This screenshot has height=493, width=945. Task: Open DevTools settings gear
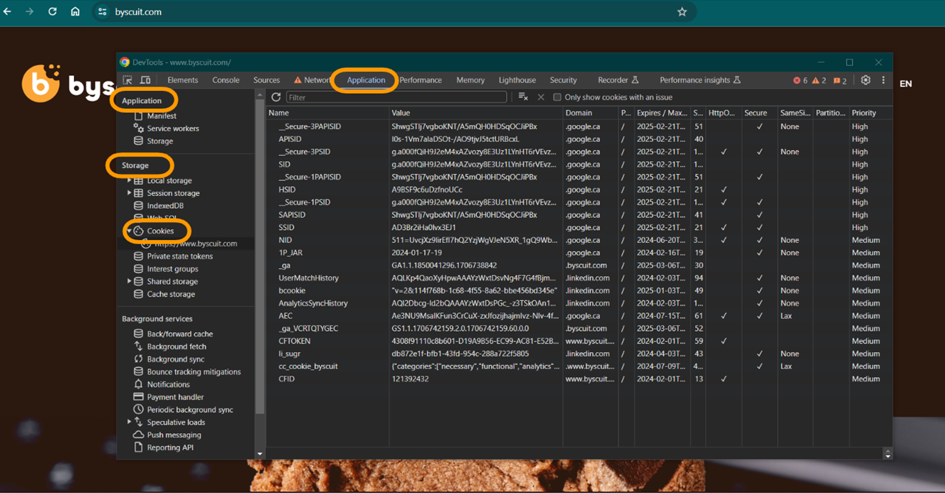coord(865,80)
